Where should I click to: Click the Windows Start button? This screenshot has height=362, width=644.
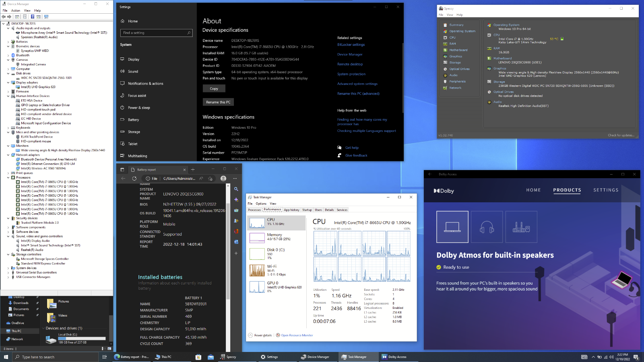click(6, 357)
